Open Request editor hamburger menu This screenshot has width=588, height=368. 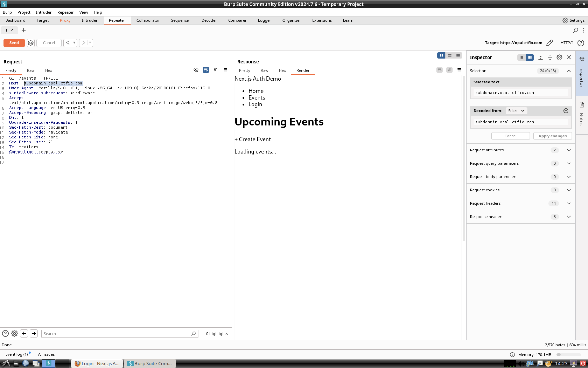pos(225,70)
